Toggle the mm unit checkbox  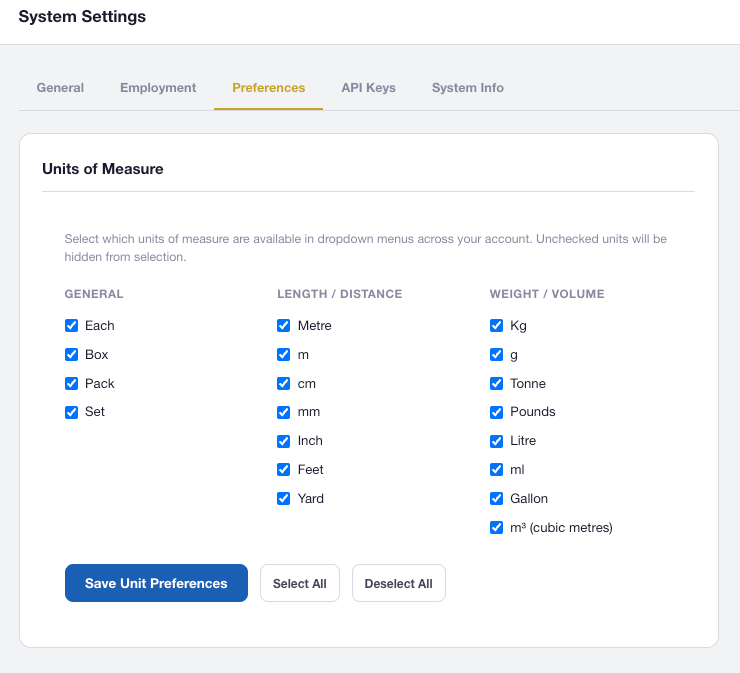[x=284, y=412]
